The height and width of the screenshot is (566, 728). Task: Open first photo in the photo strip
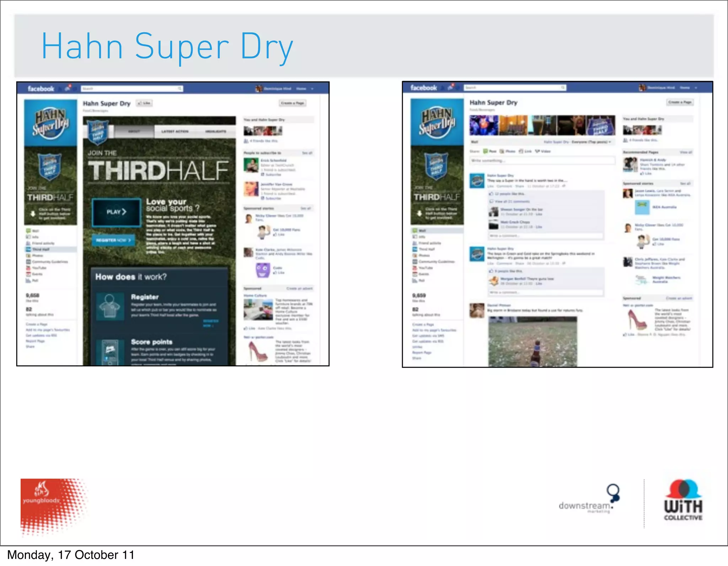click(484, 125)
